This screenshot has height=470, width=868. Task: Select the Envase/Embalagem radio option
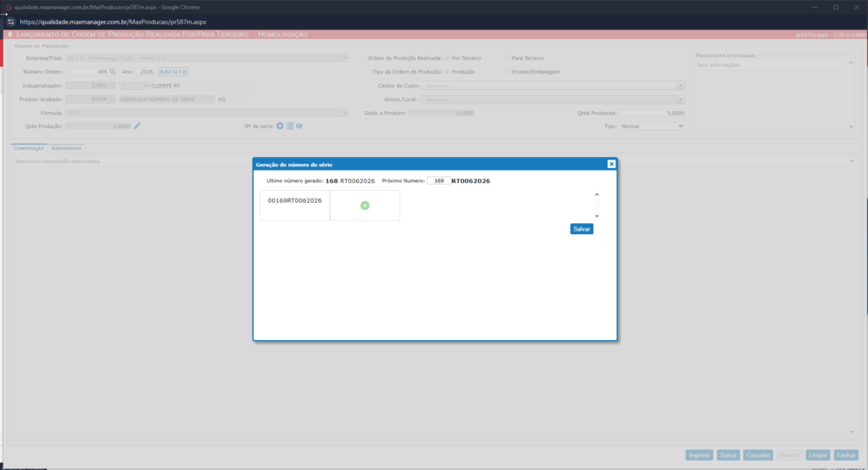[507, 71]
